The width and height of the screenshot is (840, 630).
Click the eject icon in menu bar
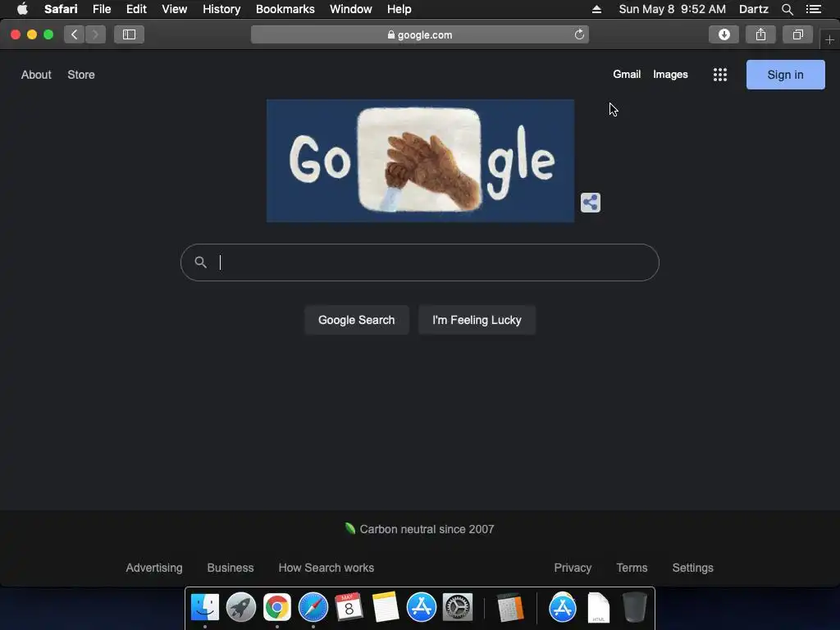point(596,9)
